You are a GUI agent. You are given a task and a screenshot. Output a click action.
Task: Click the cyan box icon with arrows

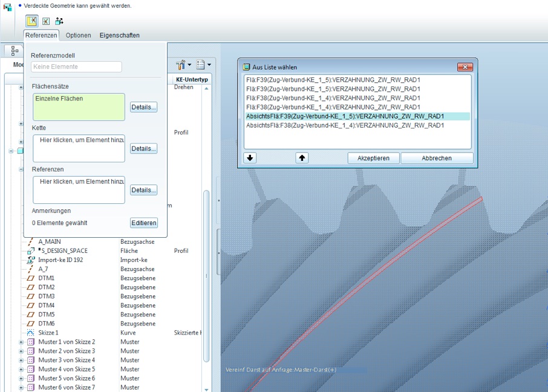(59, 21)
